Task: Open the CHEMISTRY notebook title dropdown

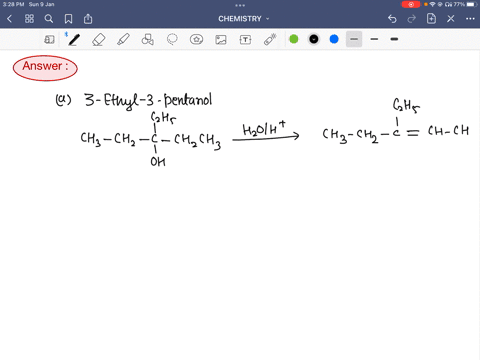Action: point(244,19)
